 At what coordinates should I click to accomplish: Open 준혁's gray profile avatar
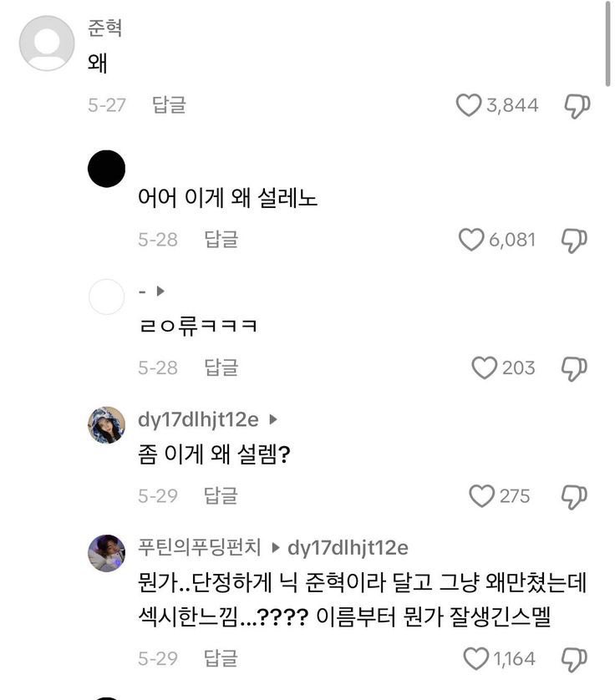click(47, 43)
